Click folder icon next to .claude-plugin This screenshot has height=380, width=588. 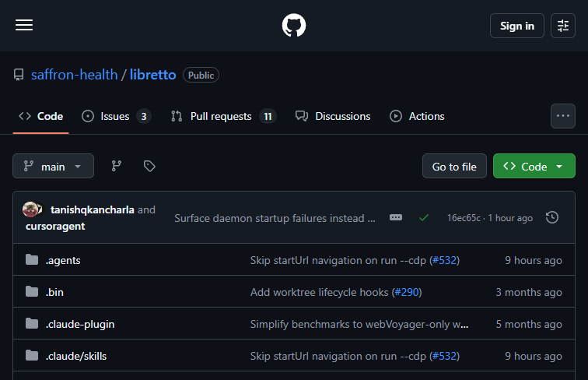32,323
